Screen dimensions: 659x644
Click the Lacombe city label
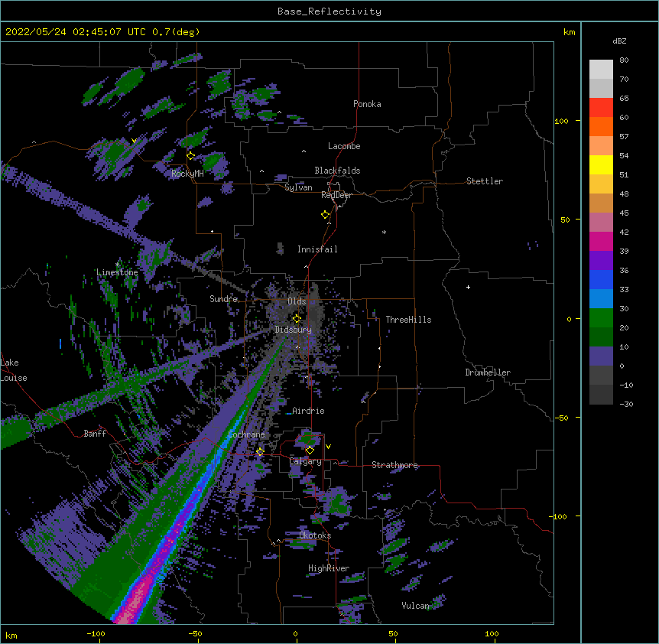[x=344, y=146]
